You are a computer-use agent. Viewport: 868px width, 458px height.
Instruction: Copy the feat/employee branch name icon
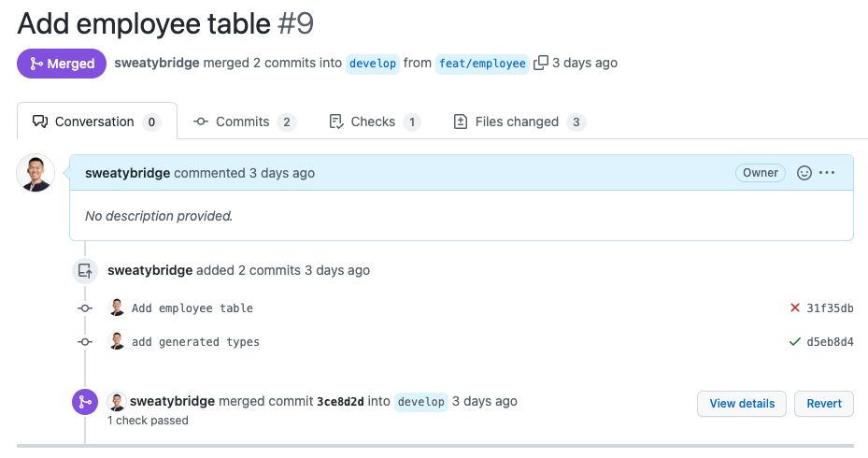coord(541,64)
